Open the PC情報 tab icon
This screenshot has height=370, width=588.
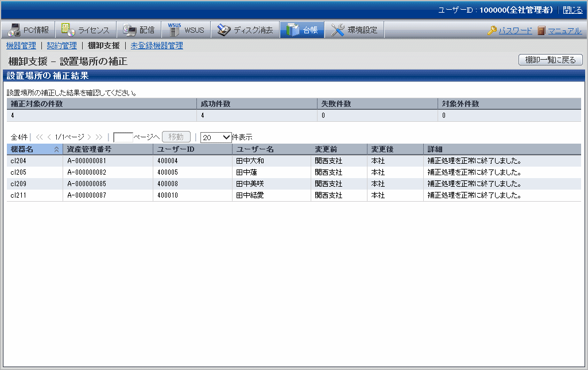pyautogui.click(x=14, y=30)
